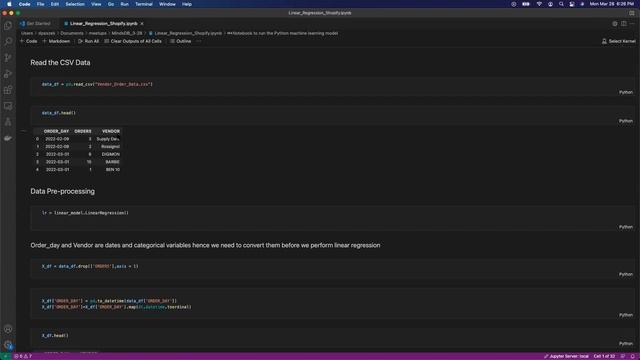This screenshot has width=640, height=360.
Task: Click the Users breadcrumb segment
Action: [x=27, y=33]
